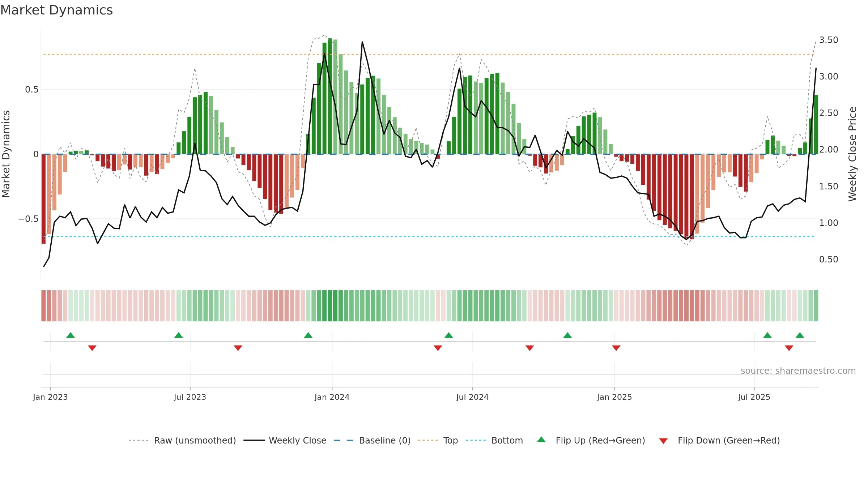The width and height of the screenshot is (868, 488).
Task: Click the green flip-up marker just before Jul 2023
Action: (179, 335)
